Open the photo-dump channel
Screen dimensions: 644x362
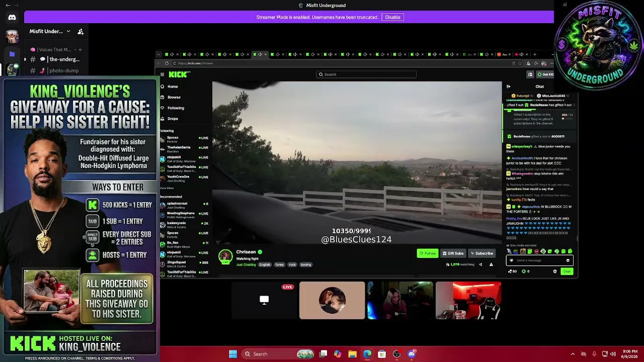pos(55,70)
